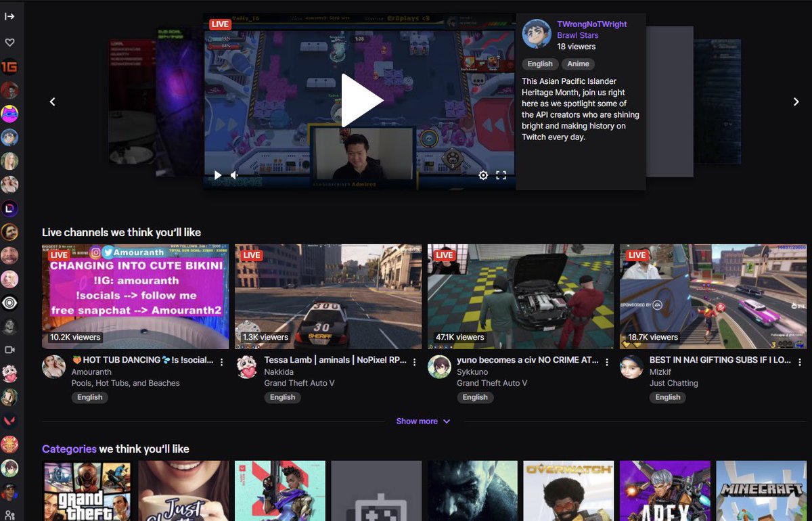
Task: Open Just Chatting category under Mizkif
Action: tap(674, 383)
